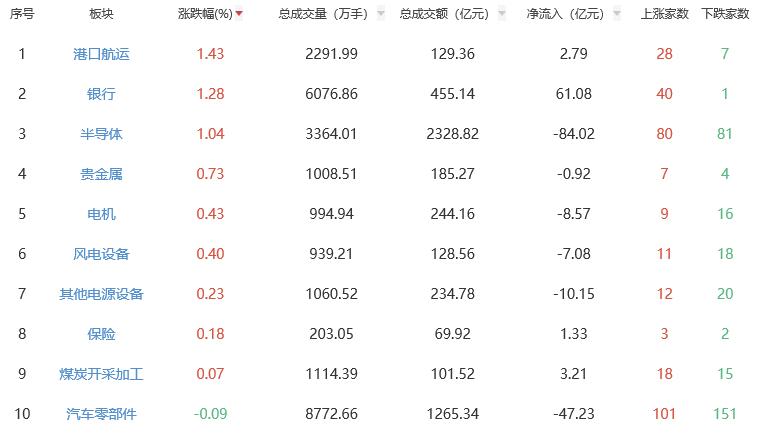This screenshot has height=434, width=766.
Task: Open the 贵金属 sector link
Action: click(x=101, y=174)
